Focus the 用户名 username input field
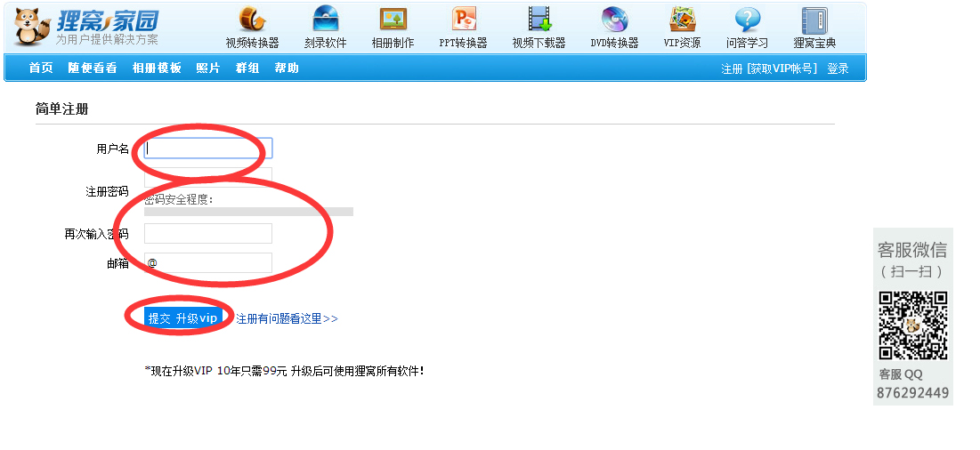Image resolution: width=980 pixels, height=450 pixels. pos(208,149)
